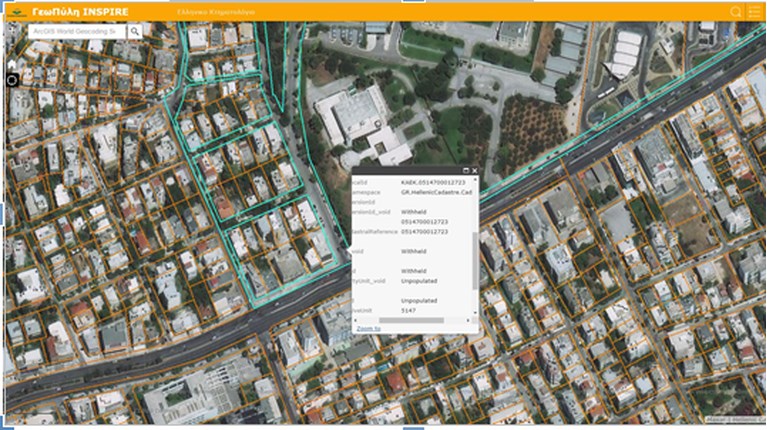
Task: Click the Home map extent icon
Action: (x=12, y=64)
